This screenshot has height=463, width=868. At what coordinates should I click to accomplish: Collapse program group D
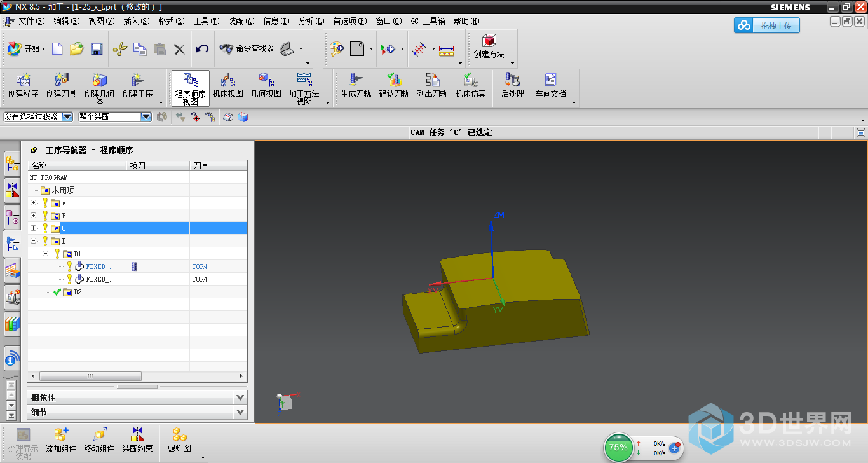tap(34, 241)
